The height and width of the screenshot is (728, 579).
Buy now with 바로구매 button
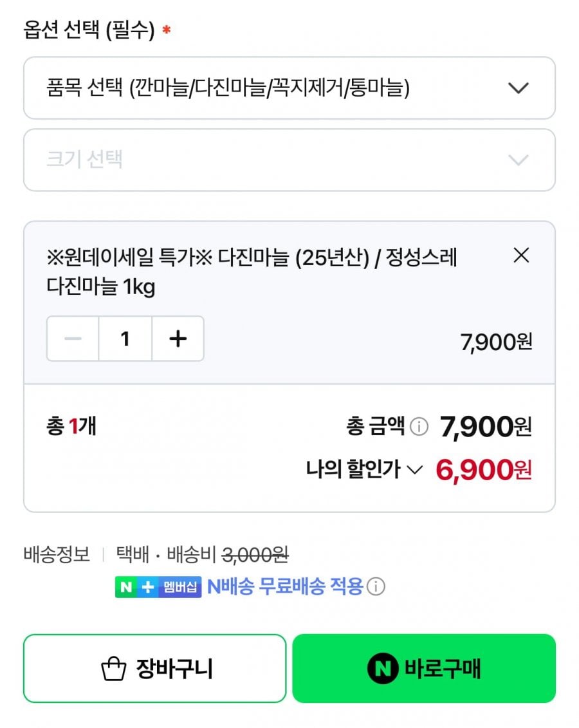pyautogui.click(x=424, y=669)
